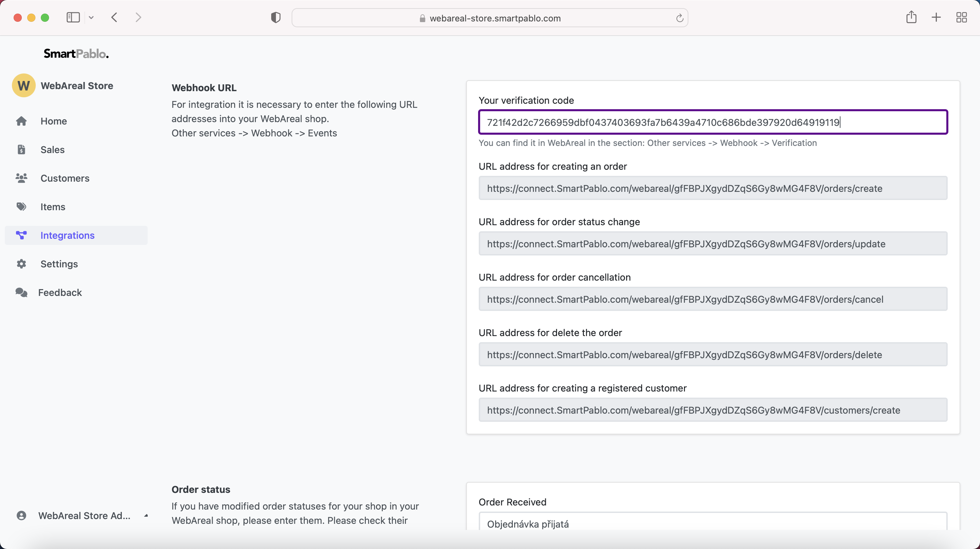The width and height of the screenshot is (980, 549).
Task: Open the Customers menu item
Action: 76,178
